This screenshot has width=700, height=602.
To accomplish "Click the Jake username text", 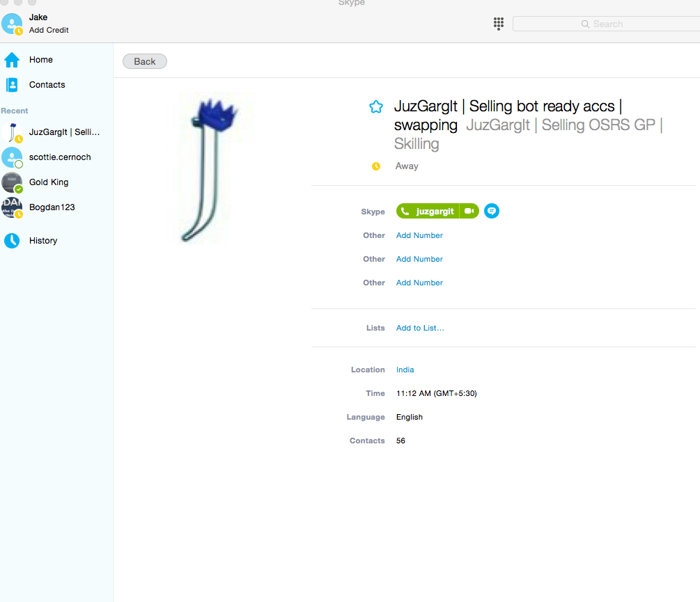I will click(38, 17).
